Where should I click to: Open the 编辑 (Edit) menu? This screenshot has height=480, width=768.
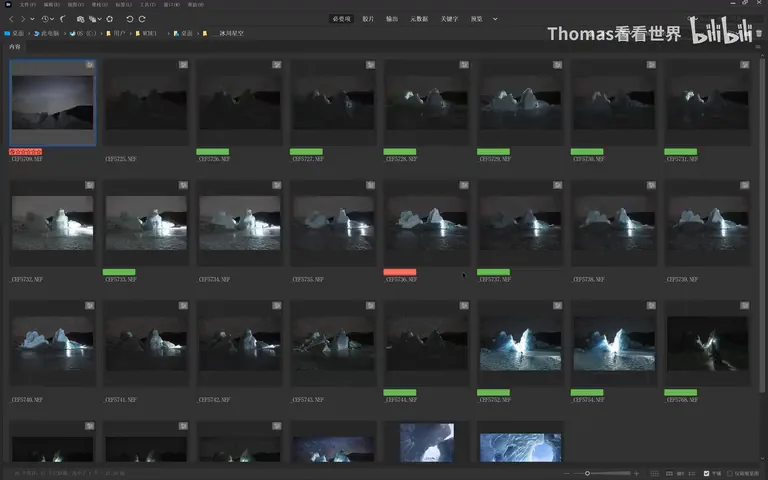pyautogui.click(x=52, y=4)
